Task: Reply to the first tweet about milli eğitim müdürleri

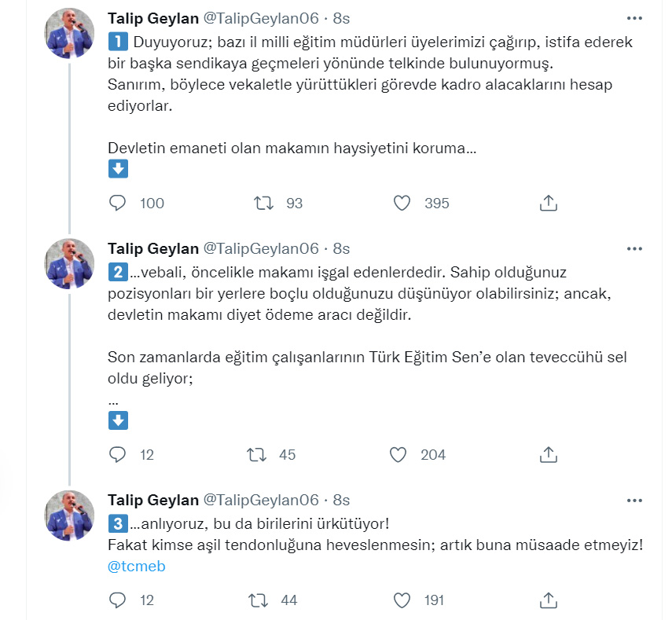Action: [118, 203]
